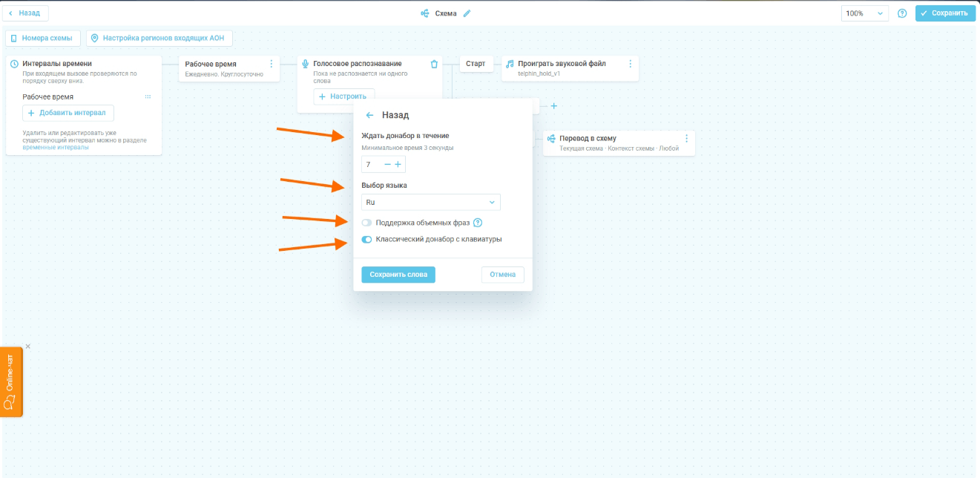Image resolution: width=980 pixels, height=478 pixels.
Task: Disable Классический донабор с клавиатуры toggle
Action: (366, 240)
